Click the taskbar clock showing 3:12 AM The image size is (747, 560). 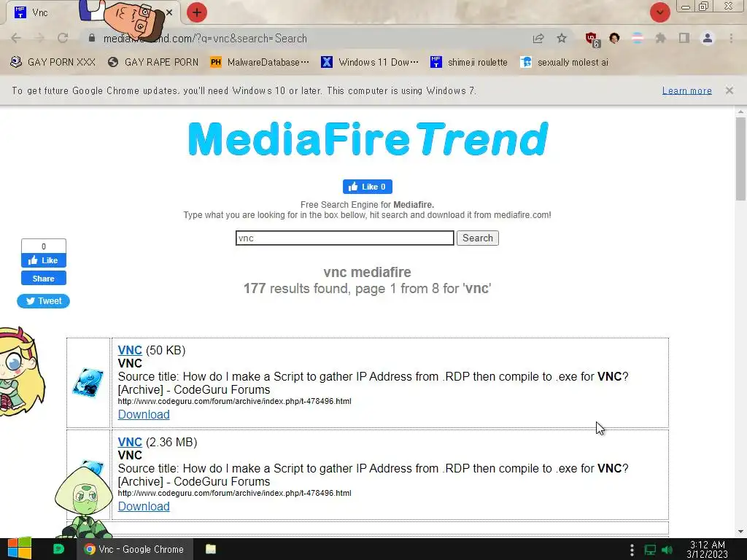click(708, 549)
